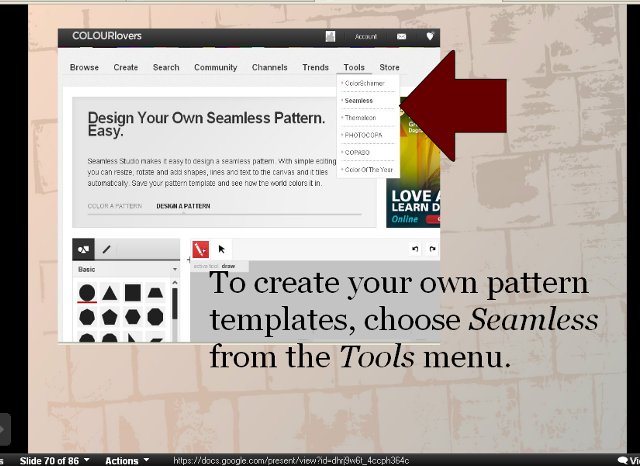Select the line tool icon

(107, 249)
